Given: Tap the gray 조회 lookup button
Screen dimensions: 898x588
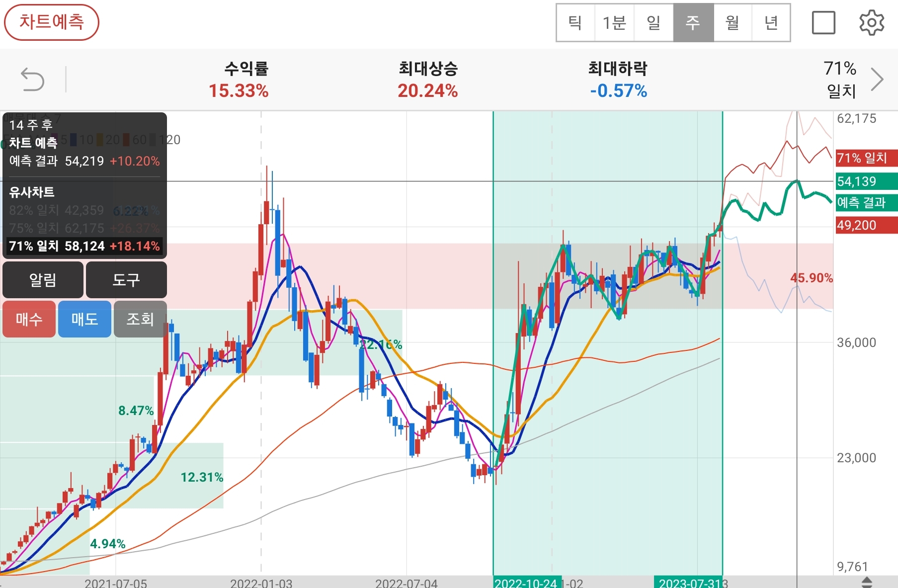Looking at the screenshot, I should click(x=140, y=319).
